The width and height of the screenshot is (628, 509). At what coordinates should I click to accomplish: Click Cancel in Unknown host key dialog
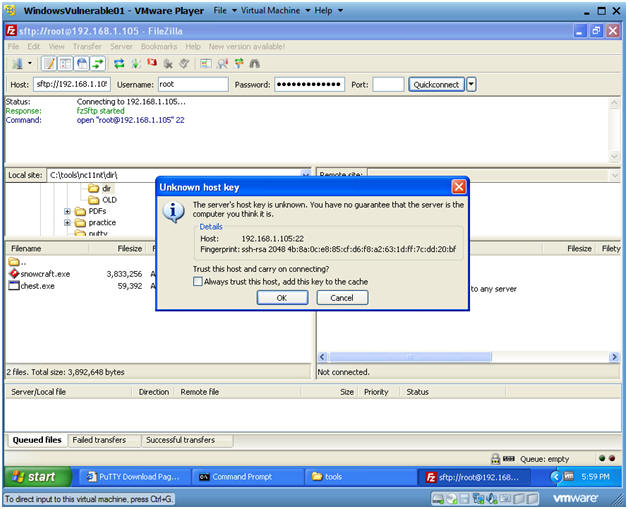[x=342, y=298]
